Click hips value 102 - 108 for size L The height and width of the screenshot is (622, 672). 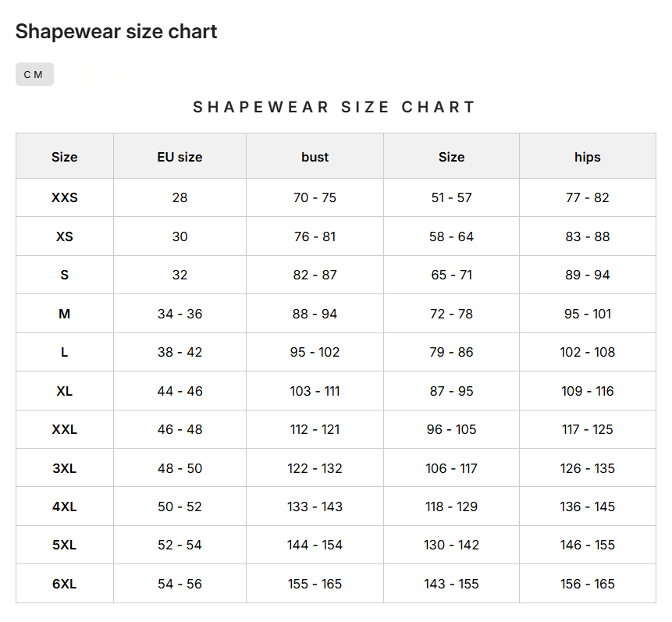pyautogui.click(x=587, y=352)
